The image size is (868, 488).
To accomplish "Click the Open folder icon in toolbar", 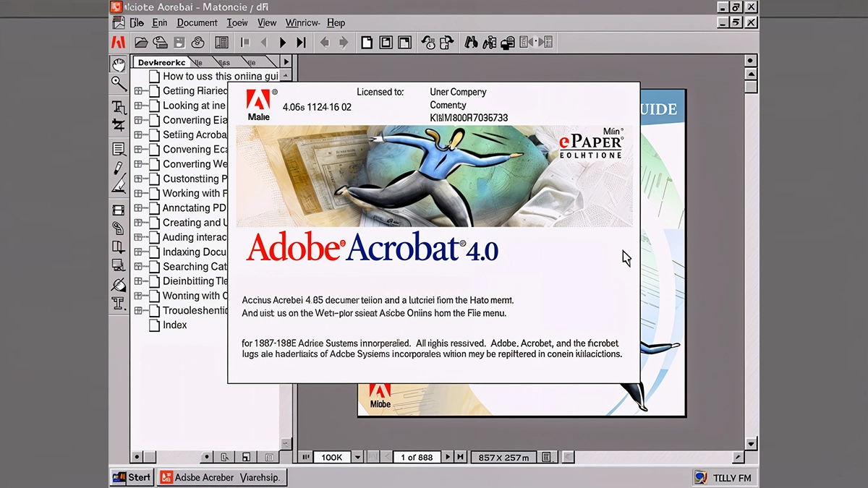I will [142, 43].
